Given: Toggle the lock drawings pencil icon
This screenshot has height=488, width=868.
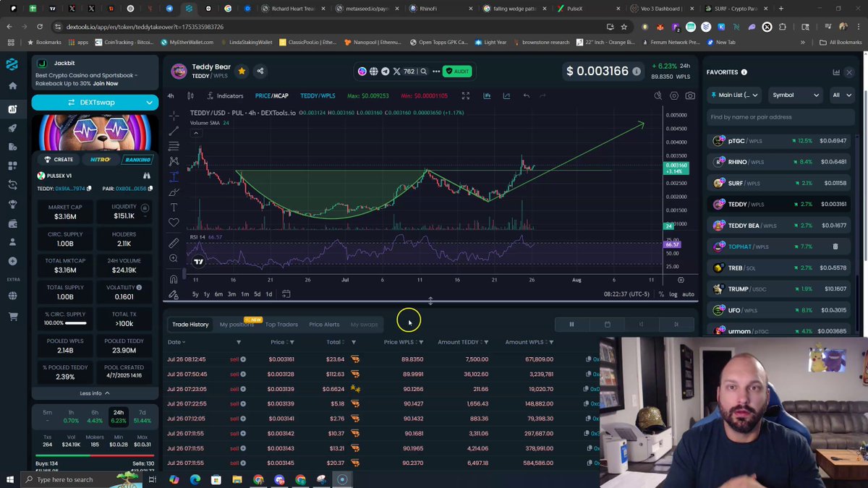Looking at the screenshot, I should (174, 294).
